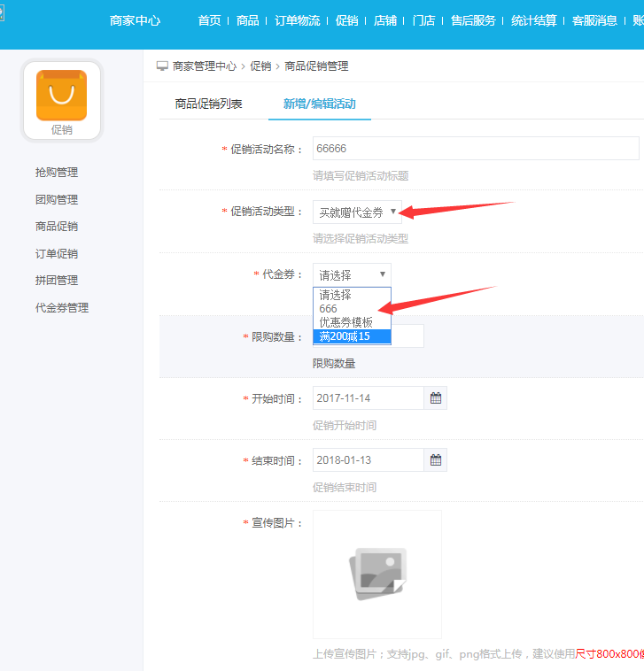Screen dimensions: 644x671
Task: Navigate to 代金券管理 in the sidebar
Action: pos(62,308)
